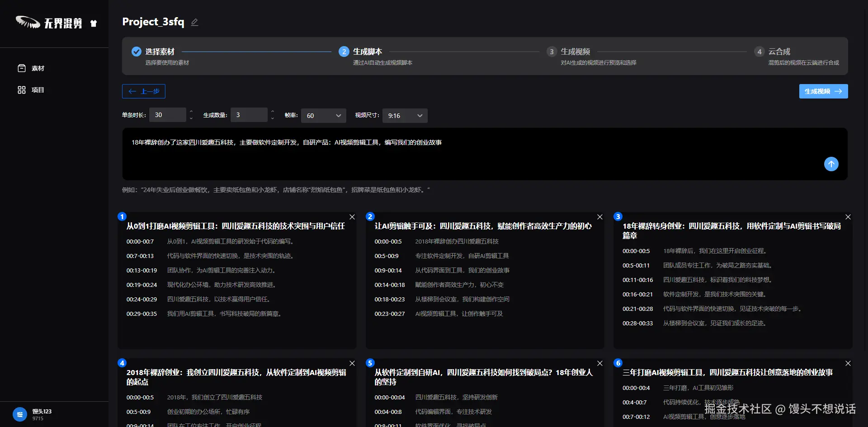The width and height of the screenshot is (868, 427).
Task: Go back with the 上一步 button
Action: click(x=144, y=91)
